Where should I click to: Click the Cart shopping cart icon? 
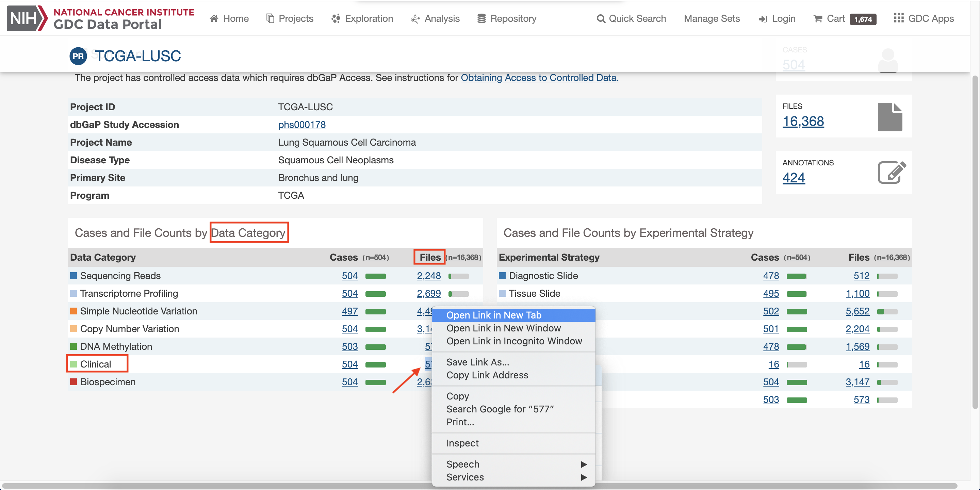pos(818,19)
